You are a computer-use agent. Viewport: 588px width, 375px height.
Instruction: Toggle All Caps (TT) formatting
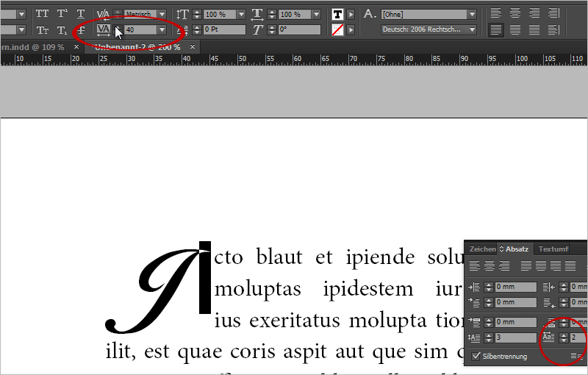(42, 14)
